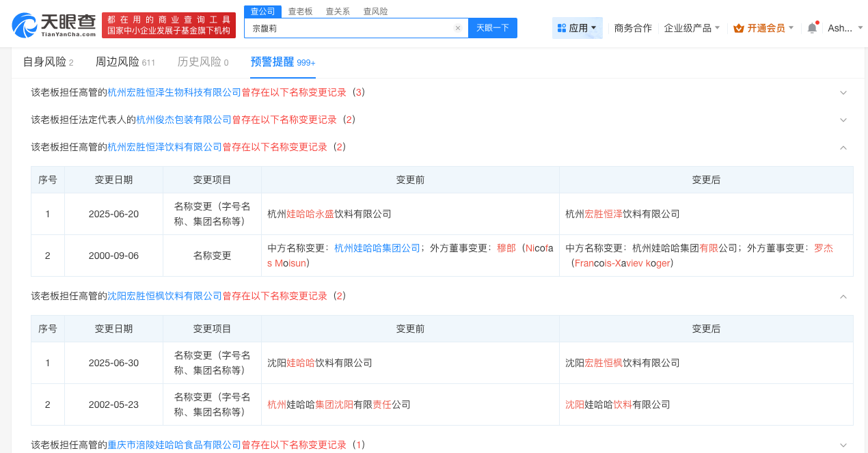Viewport: 868px width, 453px height.
Task: Open the 杭州娃哈哈集团公司 link
Action: coord(377,249)
